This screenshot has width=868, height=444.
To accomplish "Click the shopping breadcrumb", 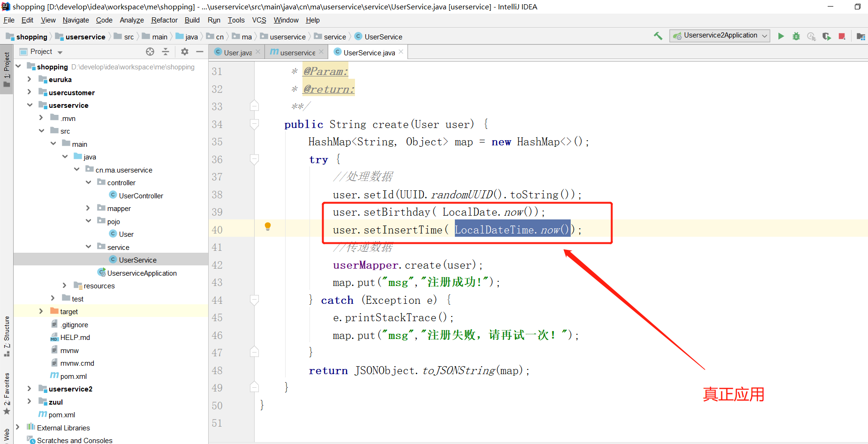I will point(27,37).
